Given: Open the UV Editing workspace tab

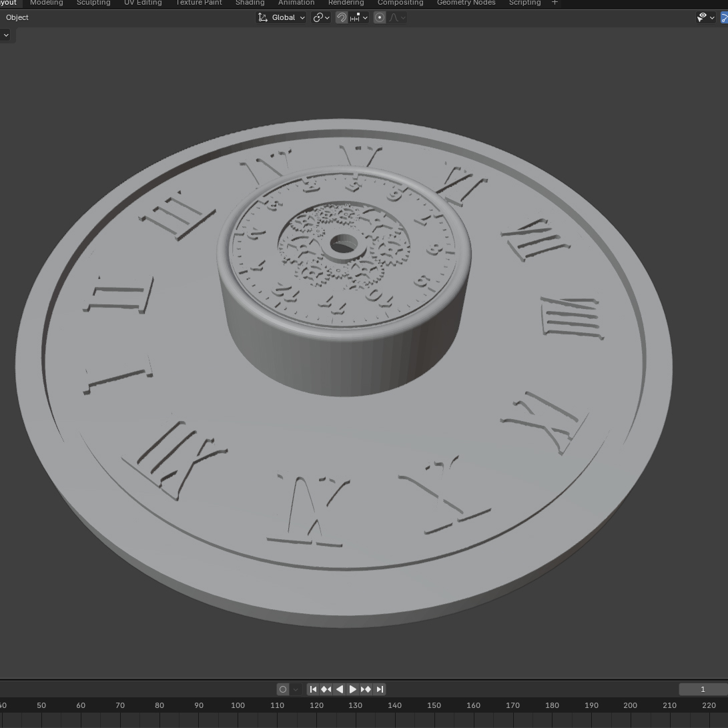Looking at the screenshot, I should (143, 3).
